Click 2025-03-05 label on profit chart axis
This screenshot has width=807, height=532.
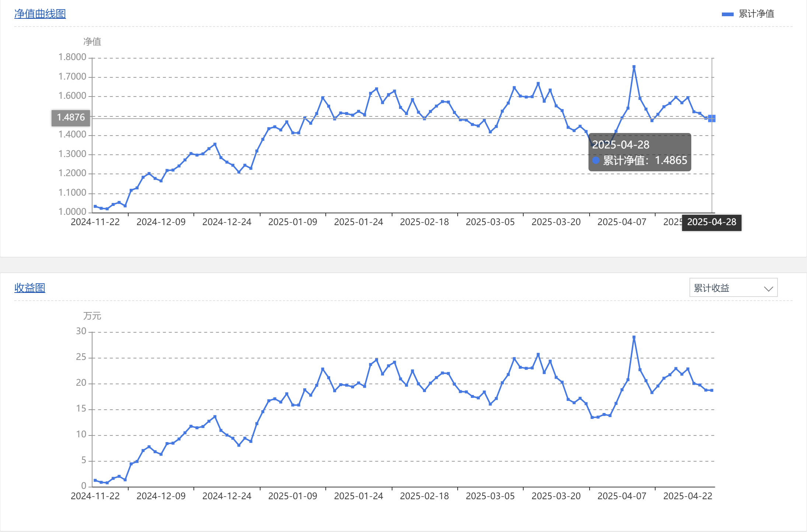(x=490, y=496)
